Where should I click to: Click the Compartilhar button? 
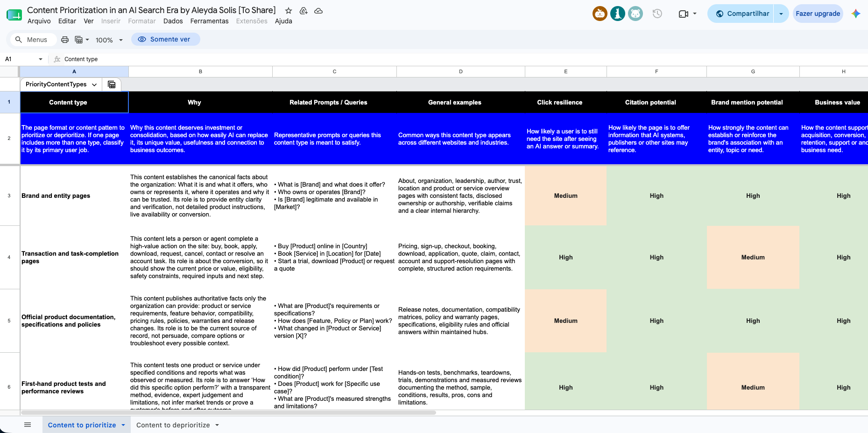pos(741,14)
